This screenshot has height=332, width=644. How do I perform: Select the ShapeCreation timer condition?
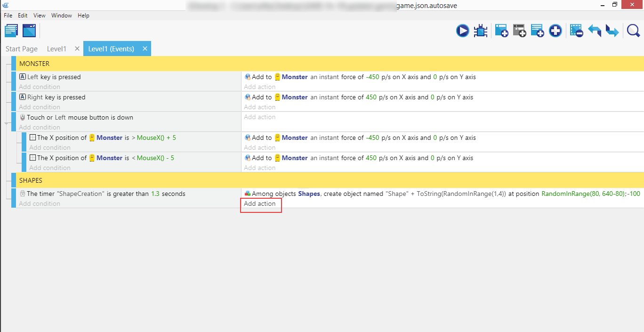point(106,194)
